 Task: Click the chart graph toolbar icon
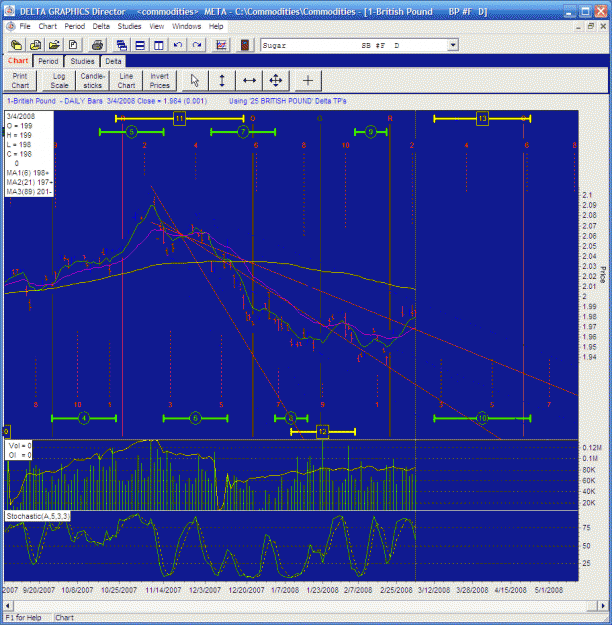pos(221,45)
